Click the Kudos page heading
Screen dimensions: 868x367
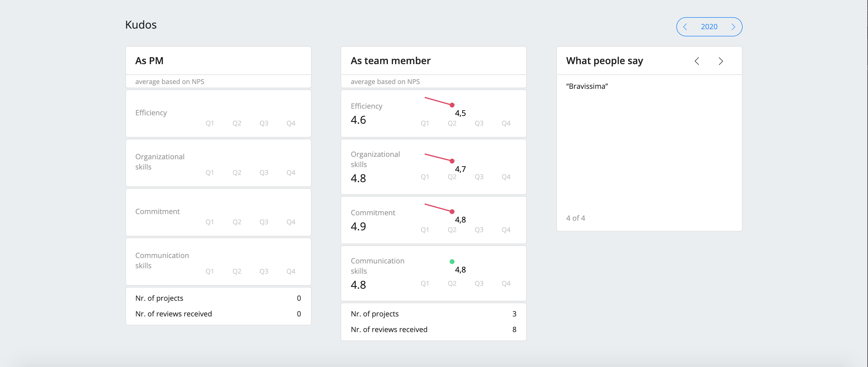(x=141, y=25)
